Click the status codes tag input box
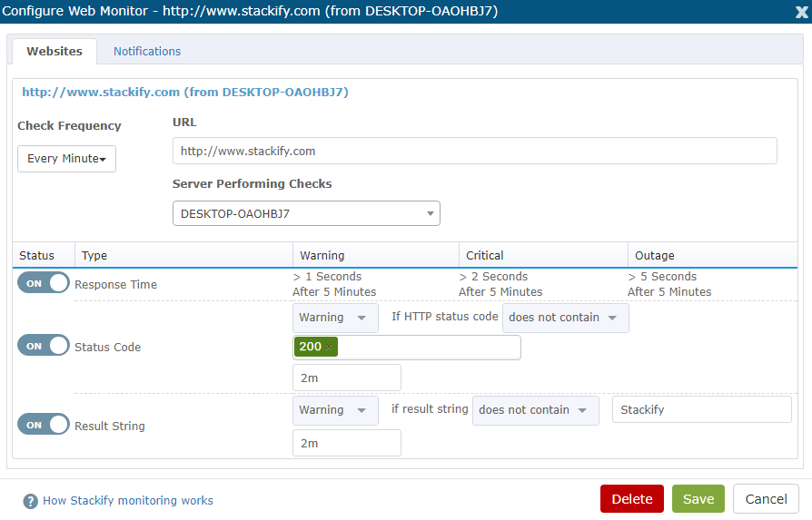Image resolution: width=812 pixels, height=520 pixels. [x=407, y=348]
